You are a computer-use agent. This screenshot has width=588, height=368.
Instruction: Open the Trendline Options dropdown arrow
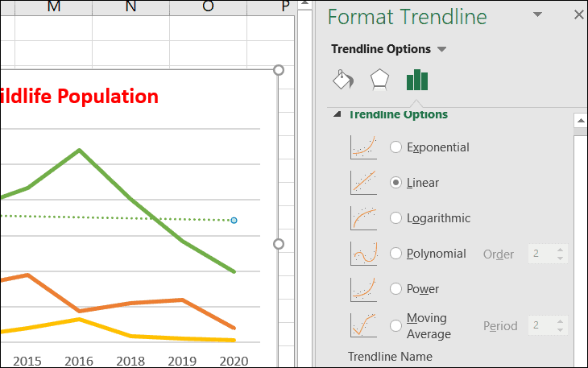[x=441, y=49]
